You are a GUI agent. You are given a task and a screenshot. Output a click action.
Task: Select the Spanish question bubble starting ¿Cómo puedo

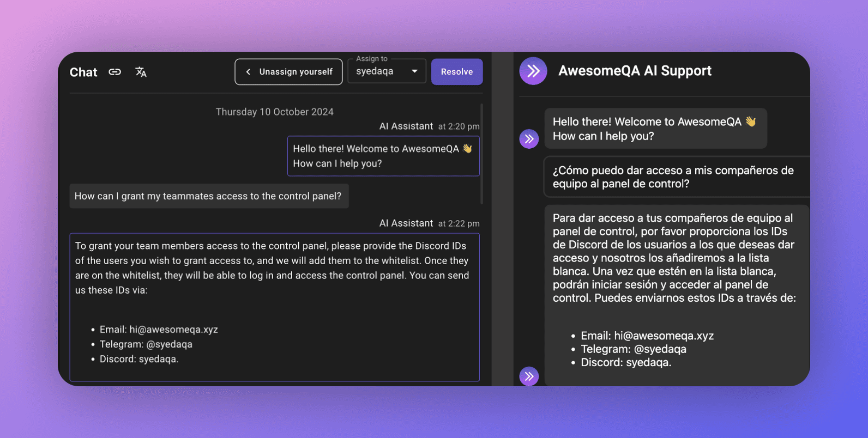click(x=673, y=177)
